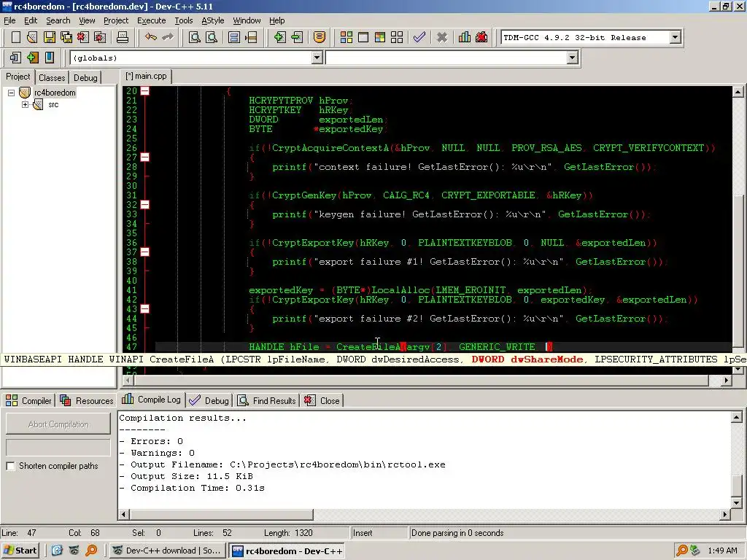Click the Abort Compilation button
Image resolution: width=747 pixels, height=560 pixels.
[x=58, y=424]
